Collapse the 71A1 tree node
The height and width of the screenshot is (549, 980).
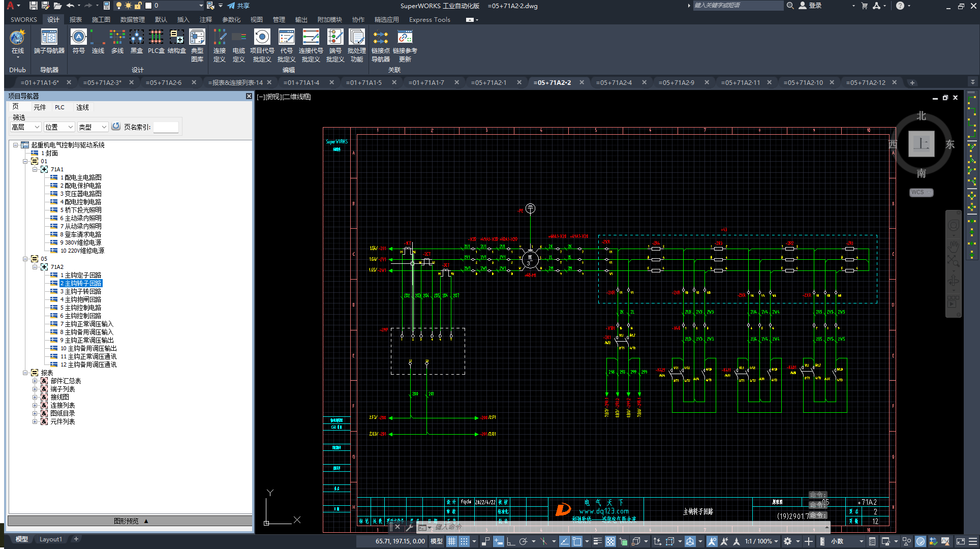coord(35,169)
